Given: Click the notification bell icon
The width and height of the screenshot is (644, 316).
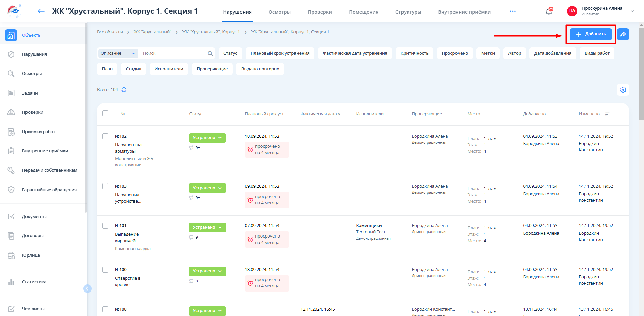Looking at the screenshot, I should (x=549, y=12).
